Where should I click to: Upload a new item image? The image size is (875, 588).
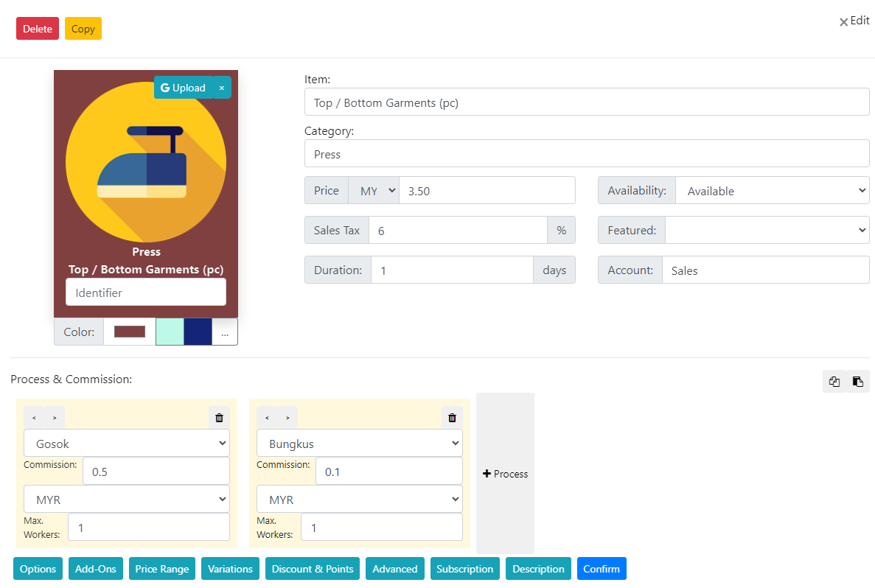[x=183, y=87]
